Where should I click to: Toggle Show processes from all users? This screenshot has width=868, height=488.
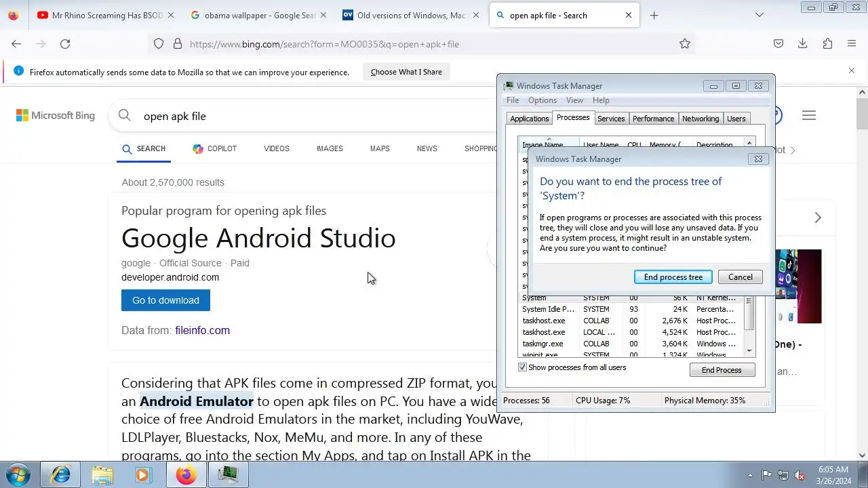522,367
